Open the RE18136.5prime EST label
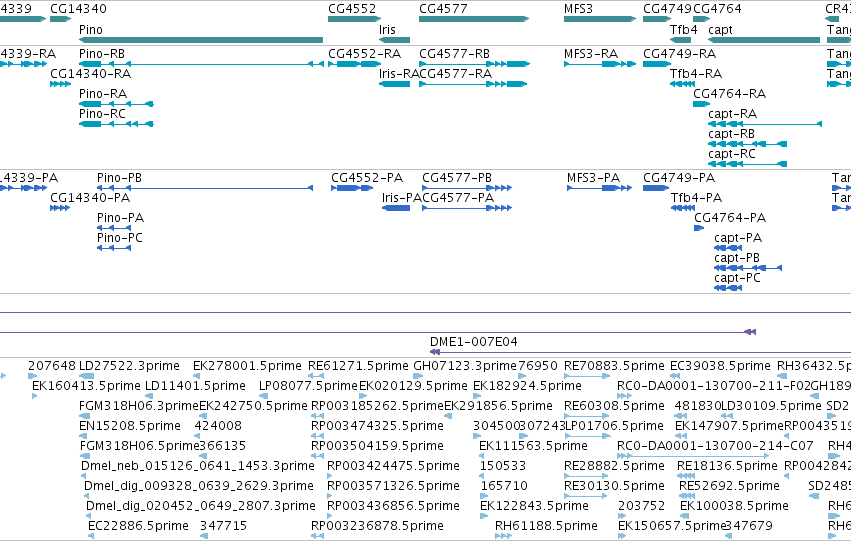The height and width of the screenshot is (541, 851). (727, 465)
